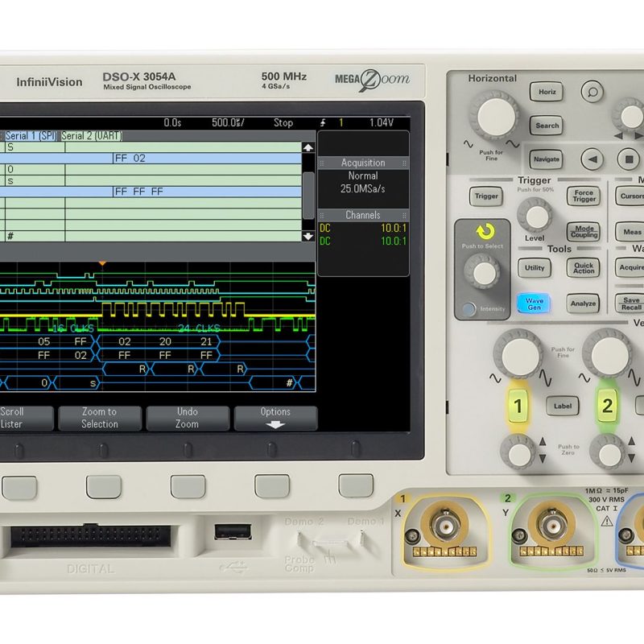Click the Push to Select entry knob
The image size is (644, 644).
(482, 272)
